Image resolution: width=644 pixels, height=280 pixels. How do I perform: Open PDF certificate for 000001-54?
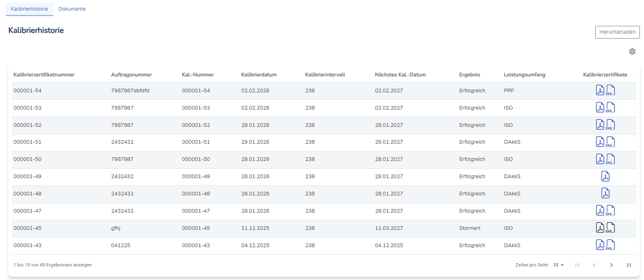pyautogui.click(x=600, y=90)
